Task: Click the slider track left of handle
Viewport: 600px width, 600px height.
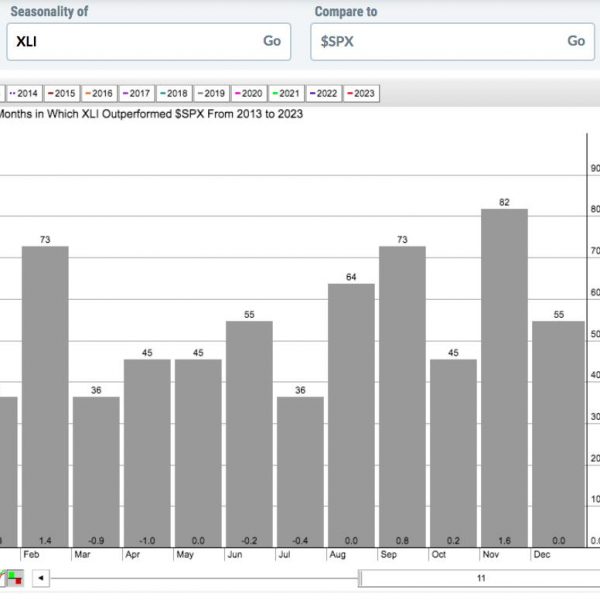Action: [205, 578]
